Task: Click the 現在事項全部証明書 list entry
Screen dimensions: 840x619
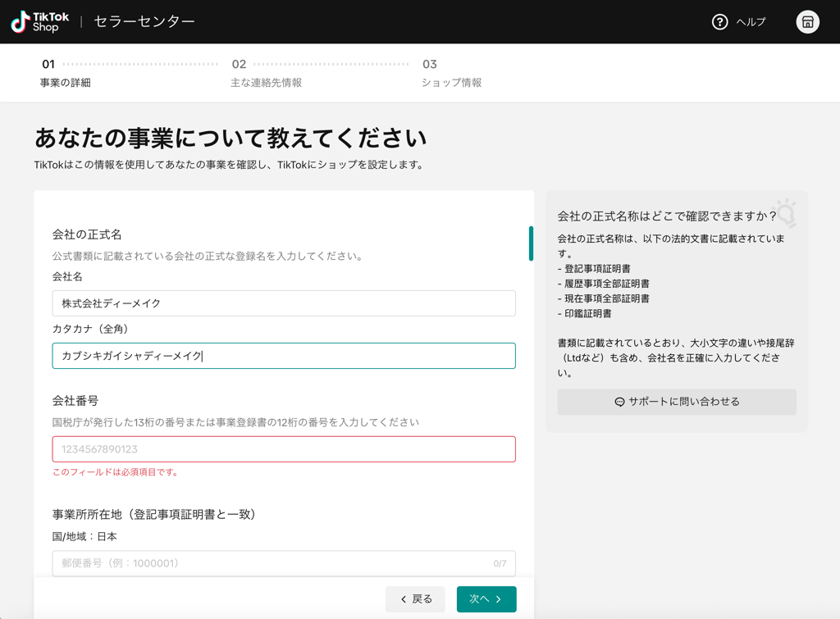Action: click(x=606, y=298)
